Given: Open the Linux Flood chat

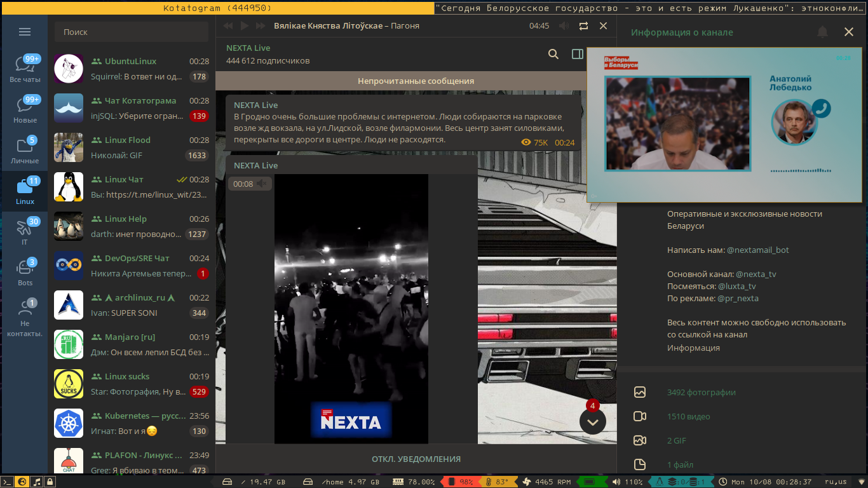Looking at the screenshot, I should coord(132,147).
